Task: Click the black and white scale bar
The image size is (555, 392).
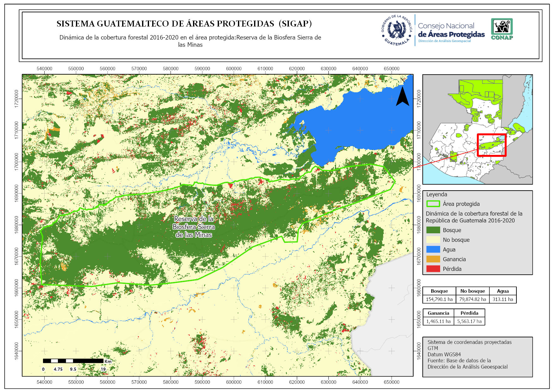Action: tap(73, 361)
